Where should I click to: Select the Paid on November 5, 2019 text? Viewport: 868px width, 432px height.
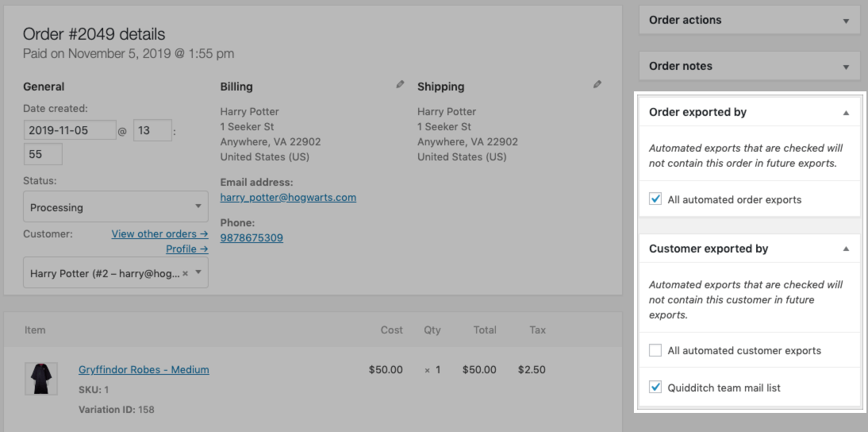129,54
